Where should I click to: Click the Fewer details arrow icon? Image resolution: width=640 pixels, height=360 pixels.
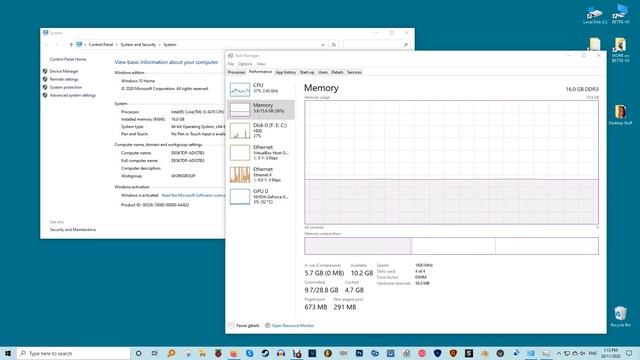(x=231, y=326)
